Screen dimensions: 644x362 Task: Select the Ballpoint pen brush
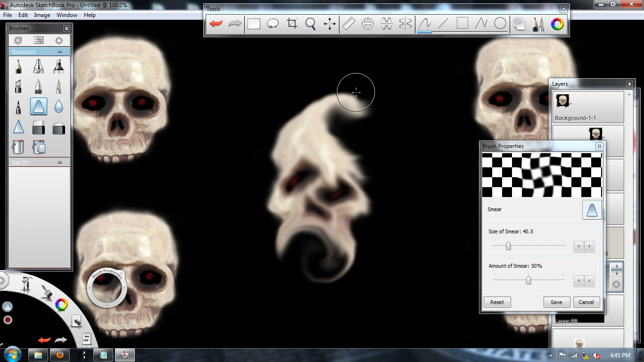[38, 86]
